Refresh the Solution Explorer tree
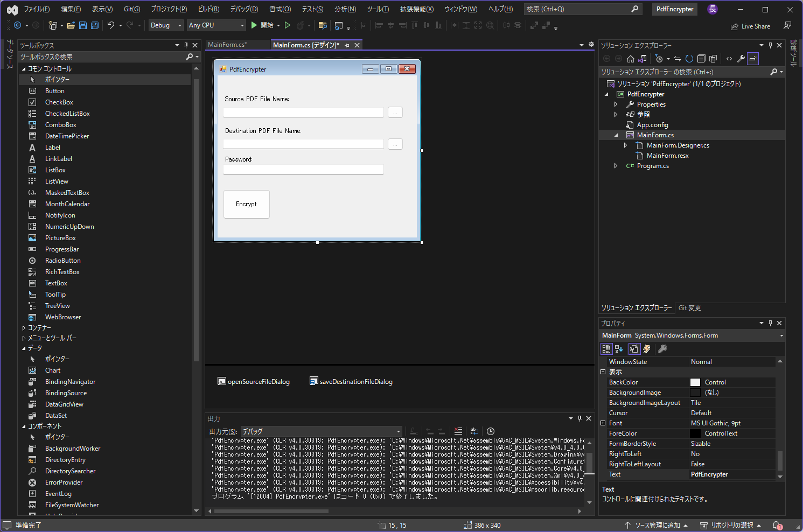This screenshot has height=532, width=803. (x=689, y=59)
